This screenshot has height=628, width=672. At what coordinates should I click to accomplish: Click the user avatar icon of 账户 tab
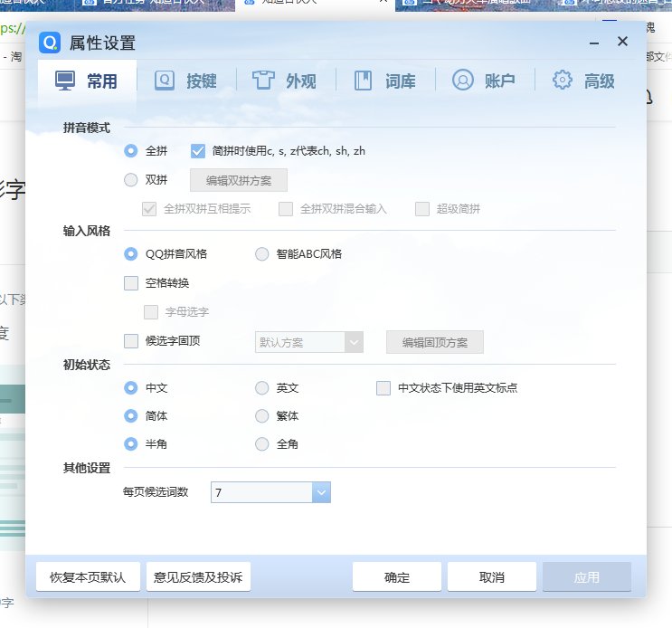(x=463, y=80)
